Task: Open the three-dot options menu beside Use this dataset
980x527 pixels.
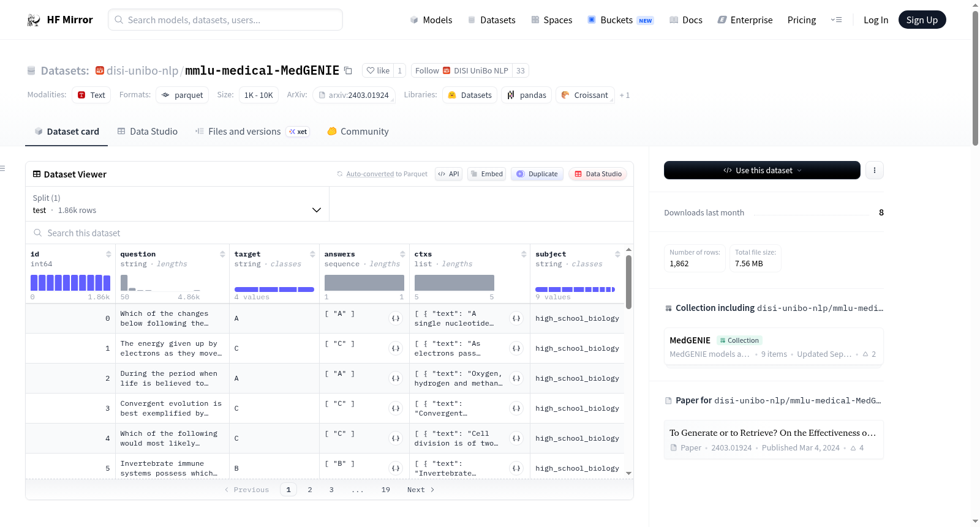Action: click(875, 170)
